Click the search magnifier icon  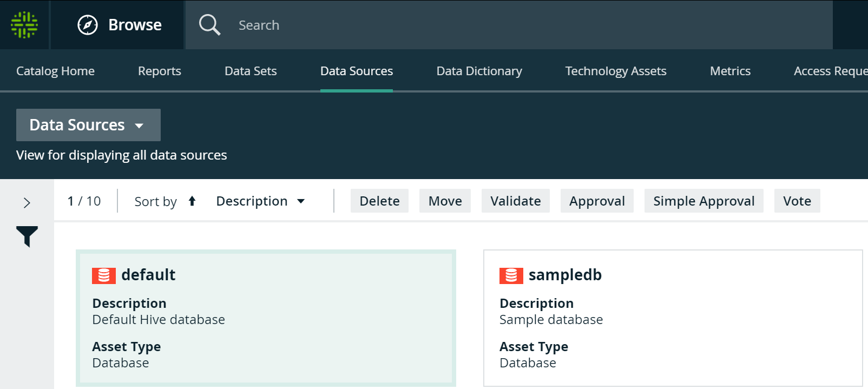209,25
